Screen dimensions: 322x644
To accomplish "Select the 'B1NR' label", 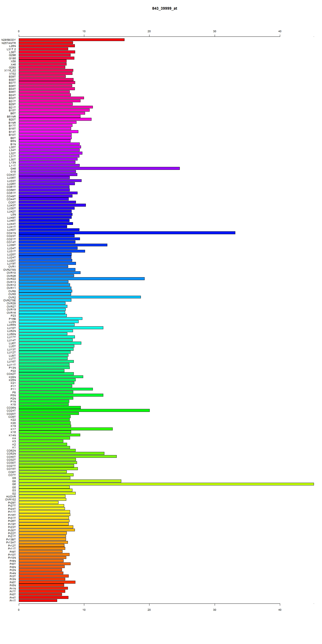I will click(12, 123).
